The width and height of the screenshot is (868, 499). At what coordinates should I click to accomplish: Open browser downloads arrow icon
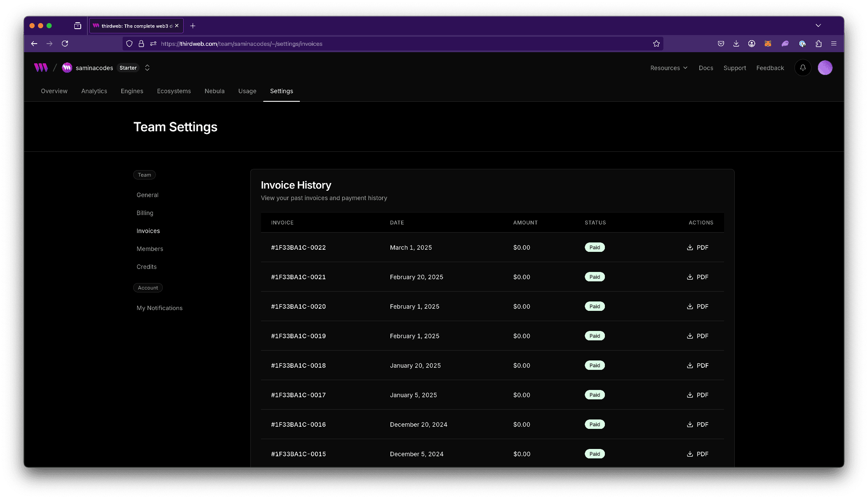pyautogui.click(x=736, y=44)
